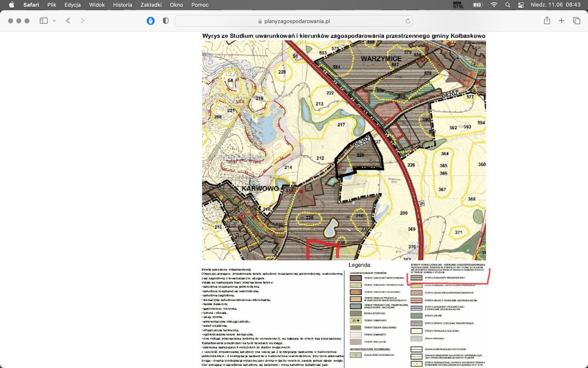588x368 pixels.
Task: Show the tab overview icon
Action: pos(576,21)
